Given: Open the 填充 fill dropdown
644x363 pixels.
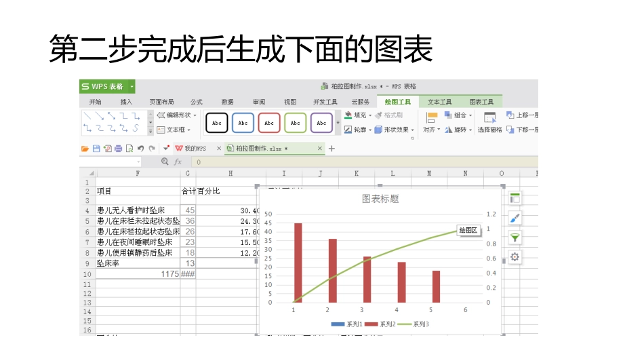Looking at the screenshot, I should pos(358,115).
